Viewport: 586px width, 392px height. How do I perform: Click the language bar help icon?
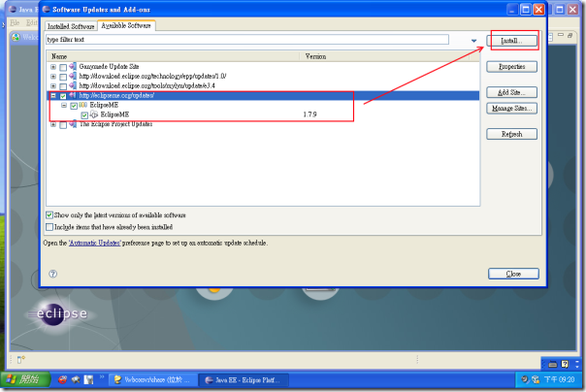565,364
